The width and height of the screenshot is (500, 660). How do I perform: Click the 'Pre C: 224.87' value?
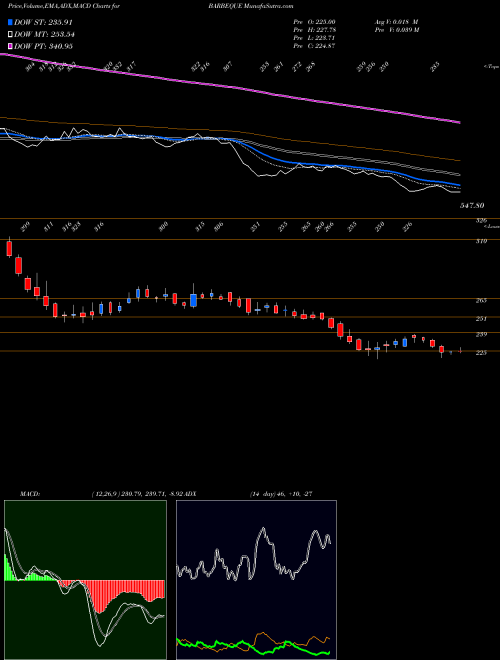314,46
